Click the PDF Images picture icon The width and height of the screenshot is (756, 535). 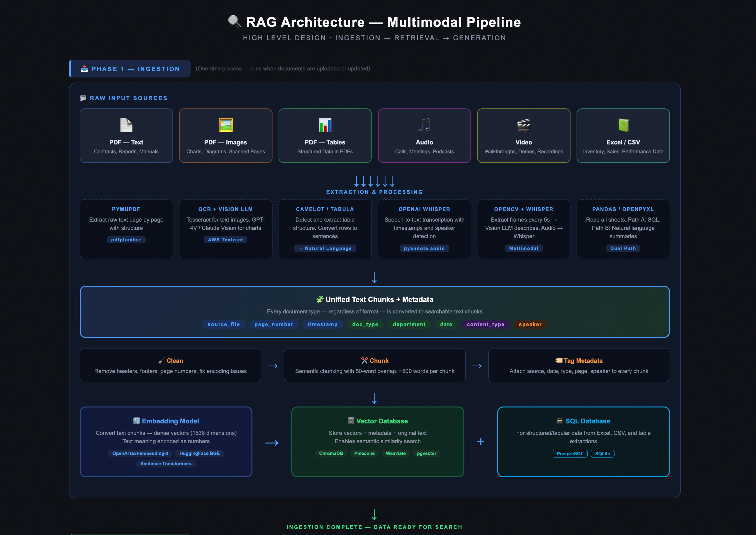click(x=226, y=125)
